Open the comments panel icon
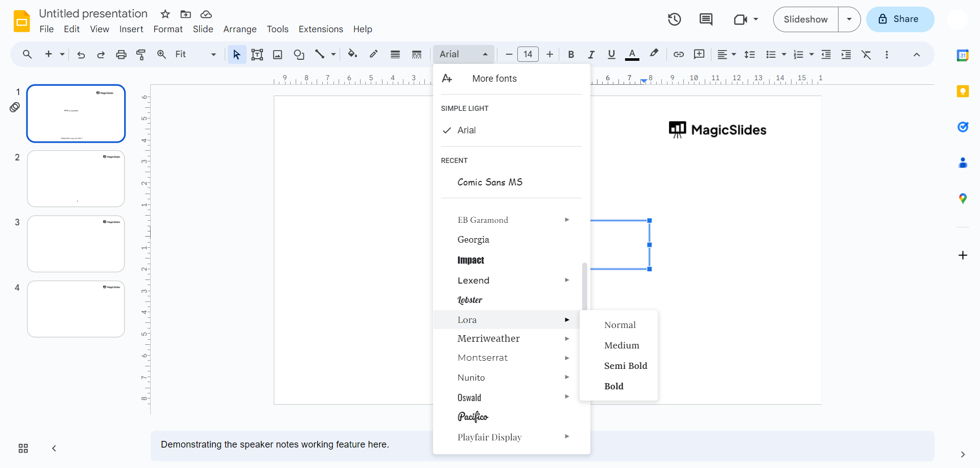 706,19
